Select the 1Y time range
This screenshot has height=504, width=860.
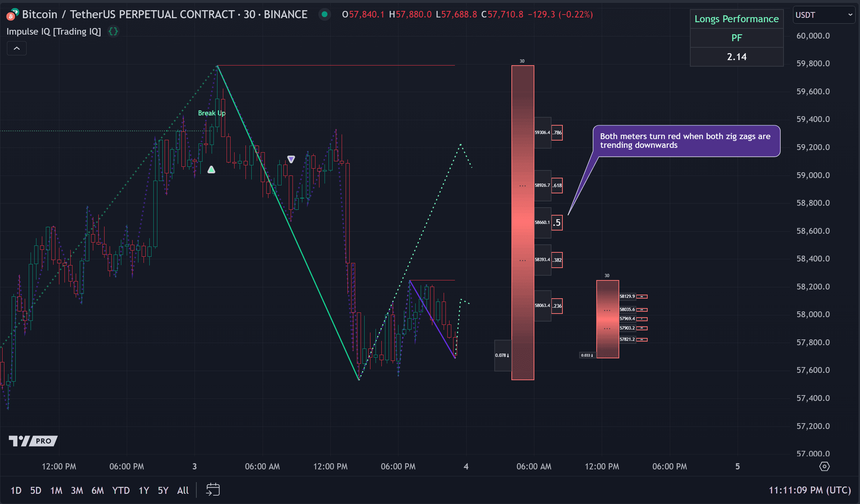click(x=144, y=491)
